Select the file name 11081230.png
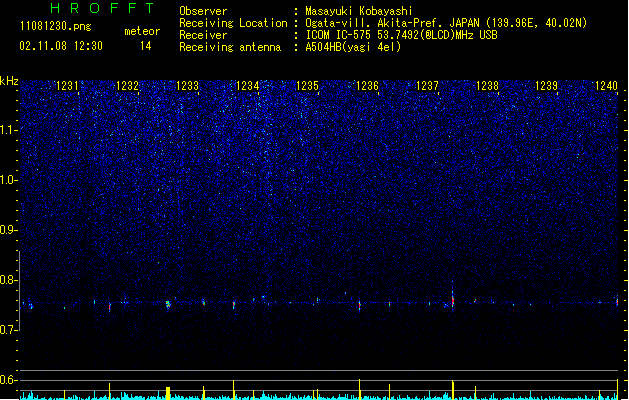Screen dimensions: 629x400 (56, 26)
